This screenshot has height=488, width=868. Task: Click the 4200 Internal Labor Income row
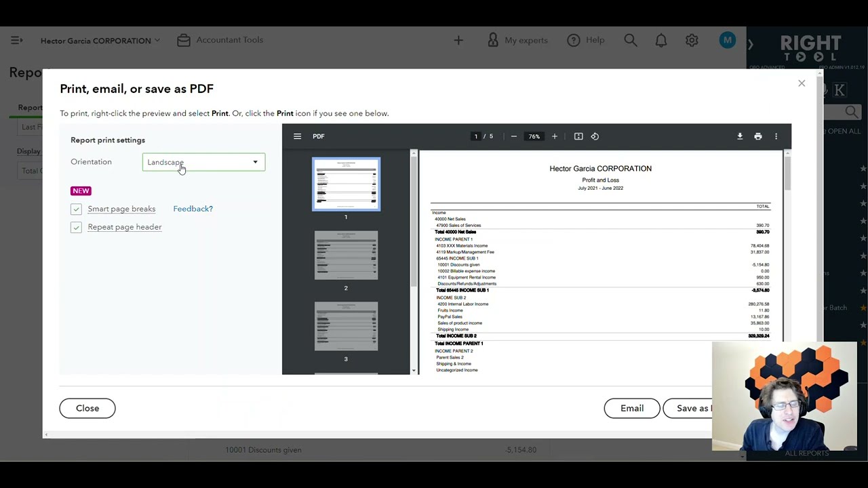click(601, 304)
